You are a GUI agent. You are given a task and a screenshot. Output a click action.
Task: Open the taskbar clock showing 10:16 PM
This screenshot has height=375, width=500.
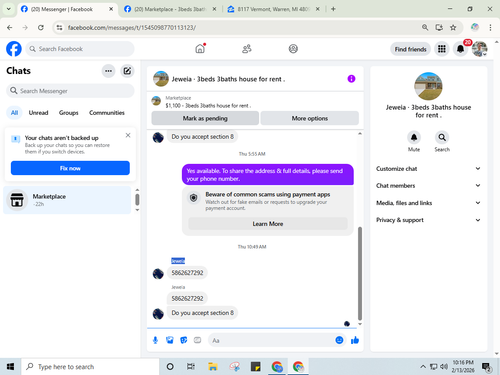(x=463, y=366)
